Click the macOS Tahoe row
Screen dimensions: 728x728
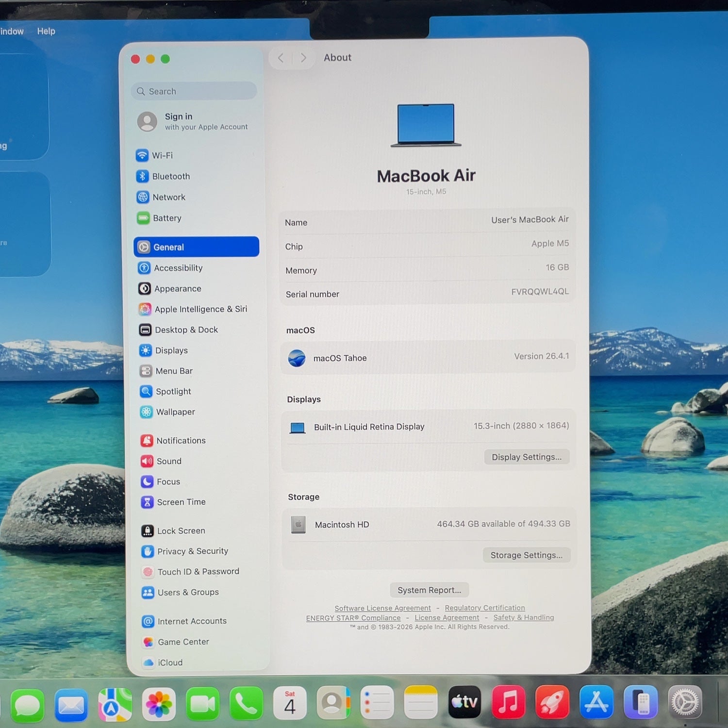tap(428, 357)
